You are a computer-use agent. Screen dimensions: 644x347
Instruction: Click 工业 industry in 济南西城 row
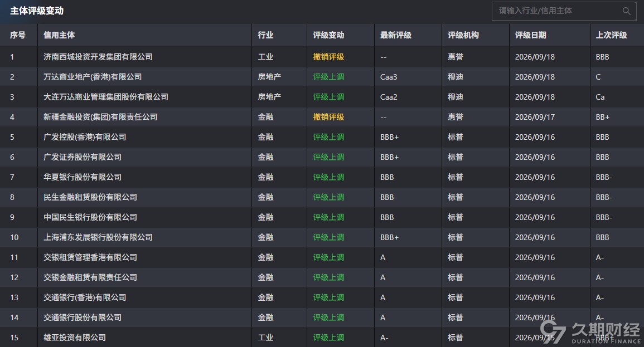pos(266,57)
